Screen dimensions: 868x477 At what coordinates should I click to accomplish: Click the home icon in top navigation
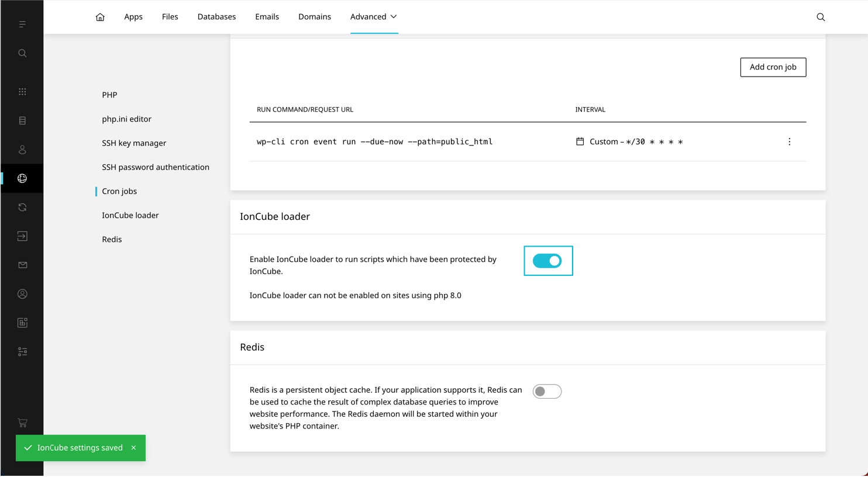click(x=100, y=17)
